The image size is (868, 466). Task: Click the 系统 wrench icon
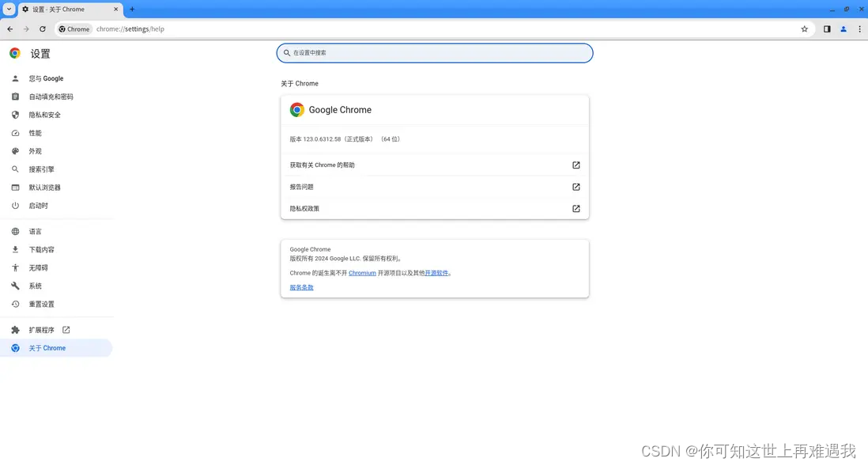pyautogui.click(x=16, y=286)
